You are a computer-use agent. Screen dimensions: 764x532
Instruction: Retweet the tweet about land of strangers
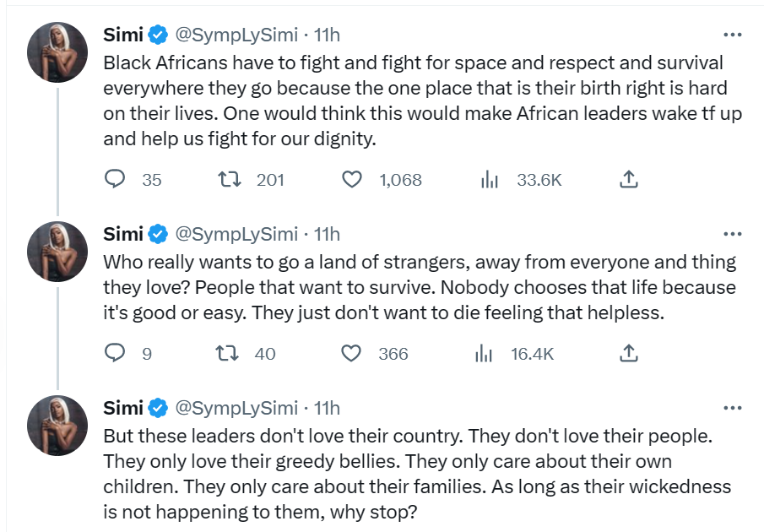[230, 354]
